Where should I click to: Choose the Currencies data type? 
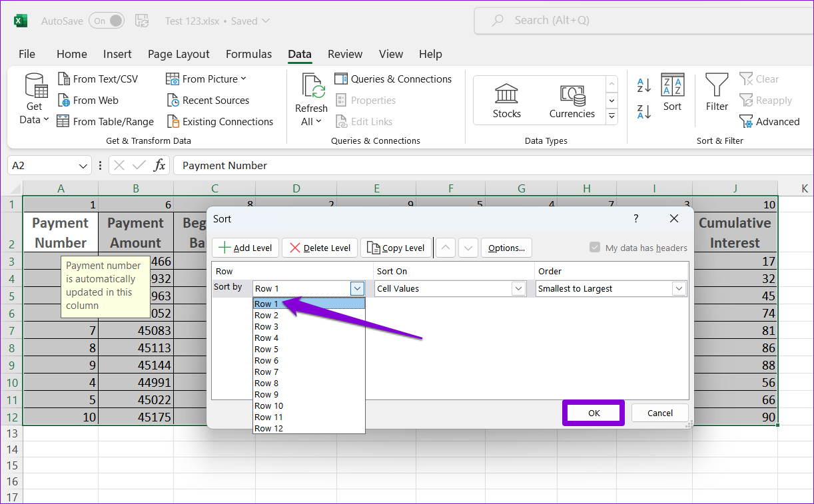click(x=572, y=101)
